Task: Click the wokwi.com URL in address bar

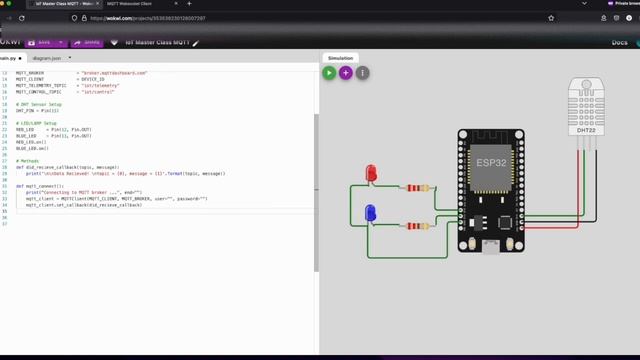Action: pos(147,18)
